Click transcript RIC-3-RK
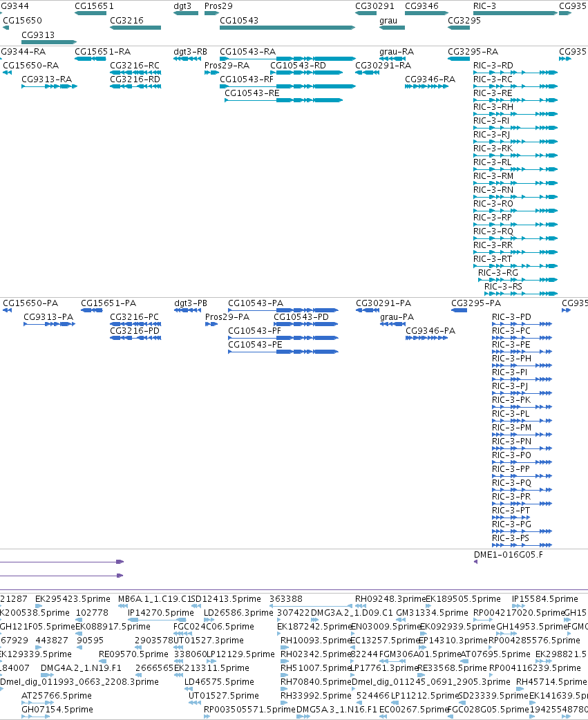 tap(493, 149)
